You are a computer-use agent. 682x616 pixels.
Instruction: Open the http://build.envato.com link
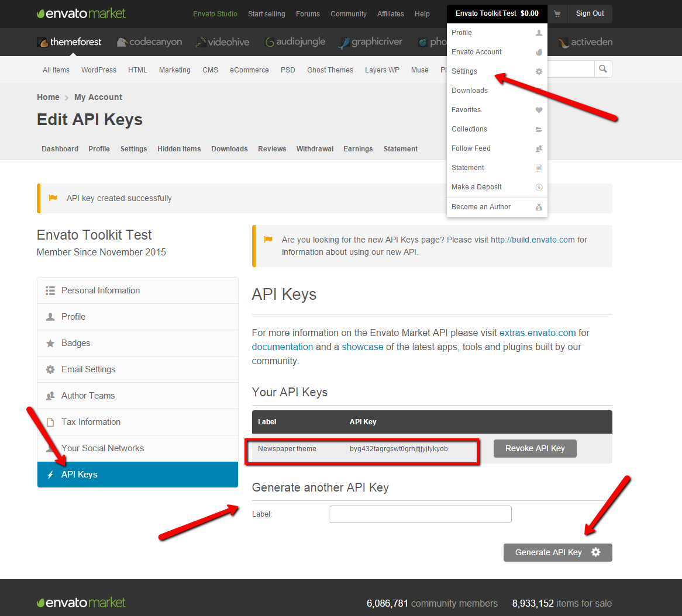(x=533, y=240)
